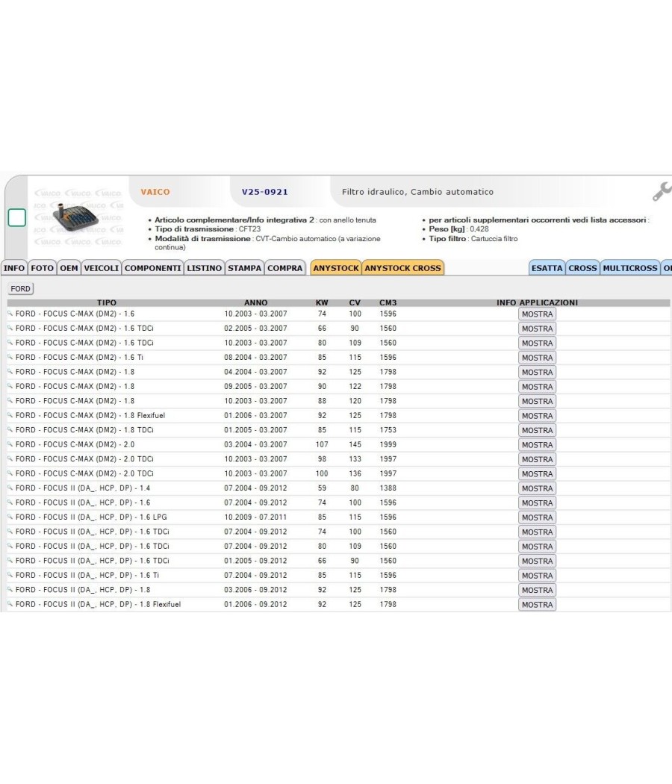672x784 pixels.
Task: Click the STAMPA tab
Action: 244,268
